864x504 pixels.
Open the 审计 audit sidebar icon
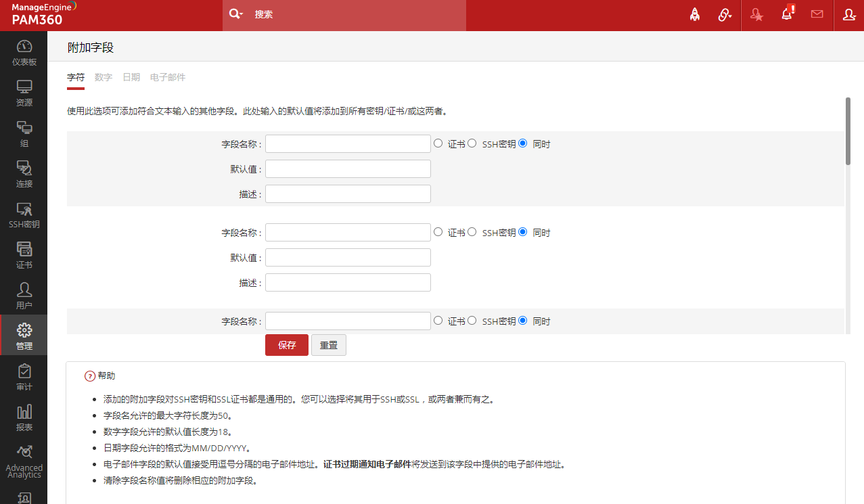point(24,376)
